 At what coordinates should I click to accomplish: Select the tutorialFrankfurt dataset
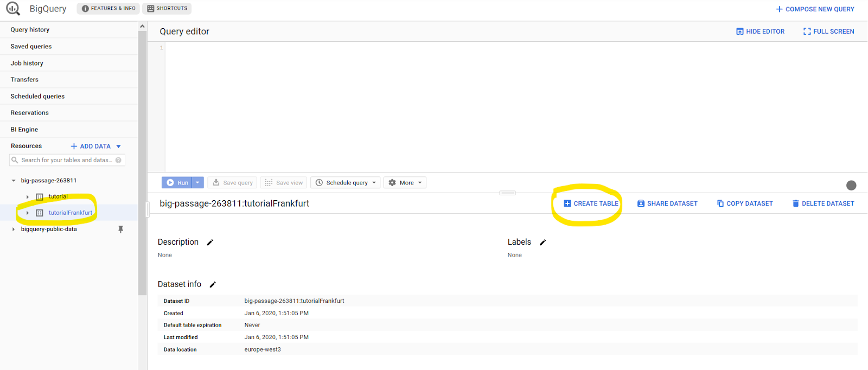71,213
